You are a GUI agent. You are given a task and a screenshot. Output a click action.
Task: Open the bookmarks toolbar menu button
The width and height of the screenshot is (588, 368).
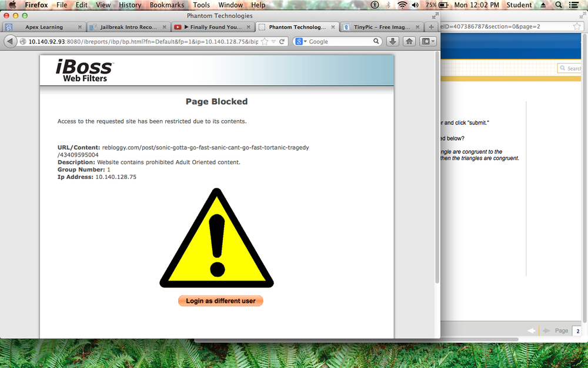click(x=428, y=41)
